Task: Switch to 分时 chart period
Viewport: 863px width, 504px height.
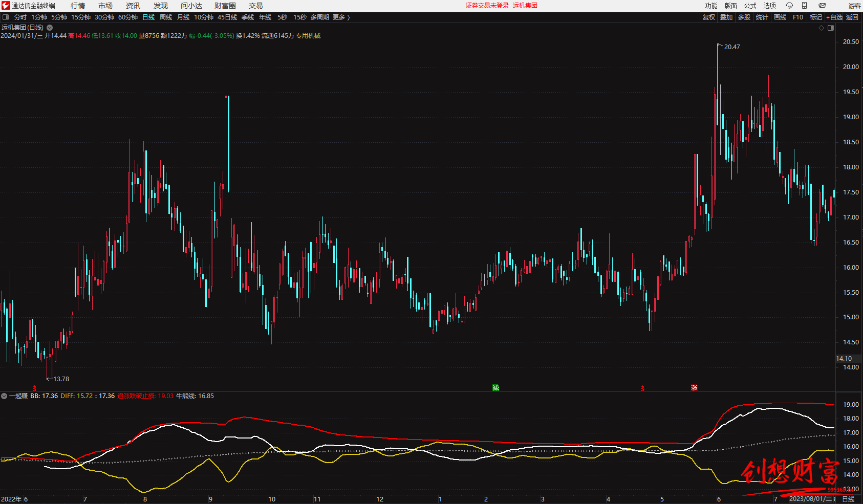Action: point(20,17)
